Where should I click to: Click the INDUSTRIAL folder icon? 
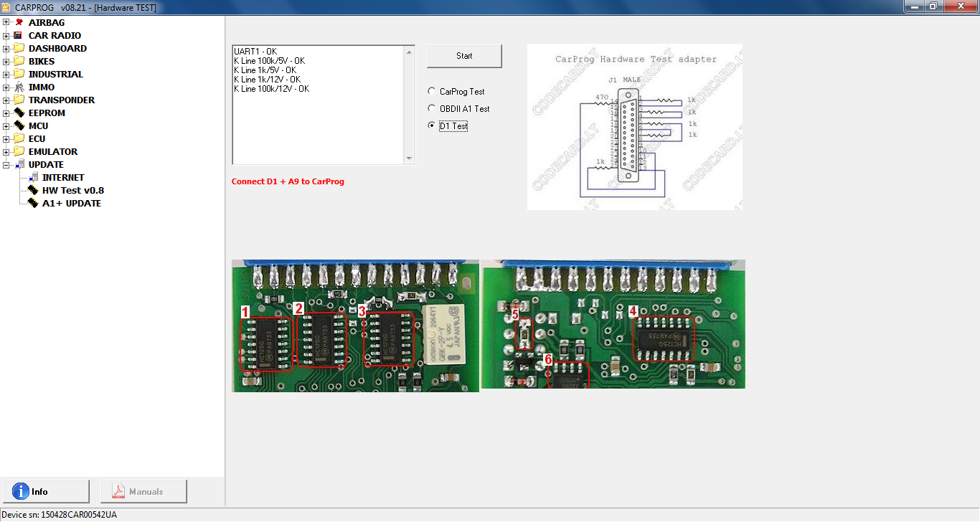(x=19, y=74)
